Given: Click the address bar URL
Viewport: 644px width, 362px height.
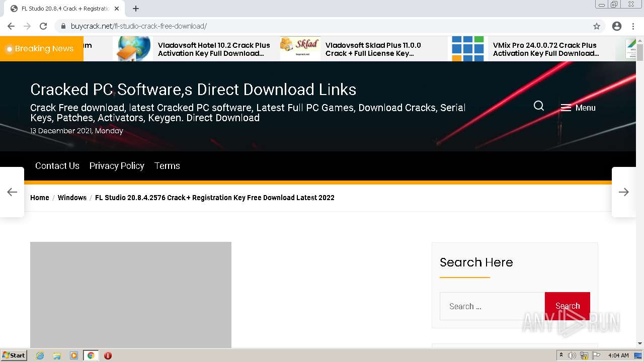Looking at the screenshot, I should (139, 26).
